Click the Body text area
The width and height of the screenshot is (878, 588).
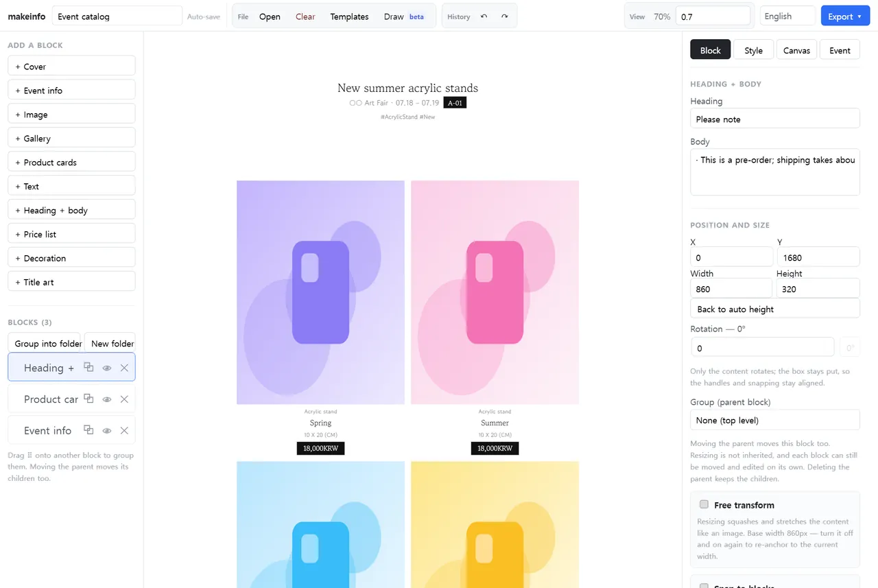tap(775, 172)
